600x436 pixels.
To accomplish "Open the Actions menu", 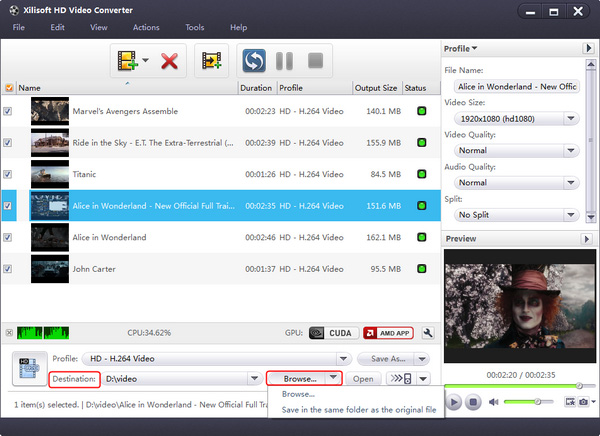I will coord(146,27).
